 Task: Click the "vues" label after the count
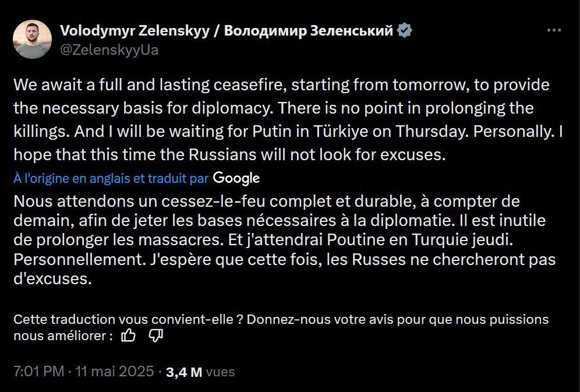point(221,372)
